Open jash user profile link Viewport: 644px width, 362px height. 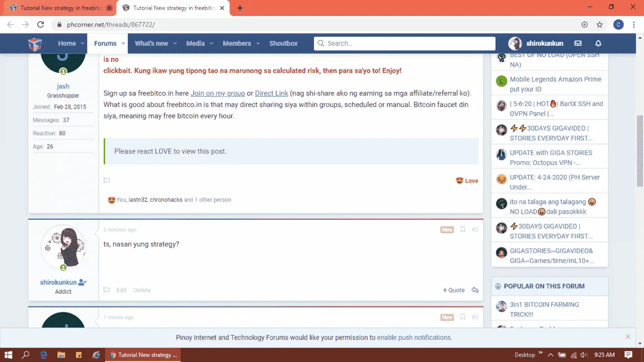tap(63, 86)
